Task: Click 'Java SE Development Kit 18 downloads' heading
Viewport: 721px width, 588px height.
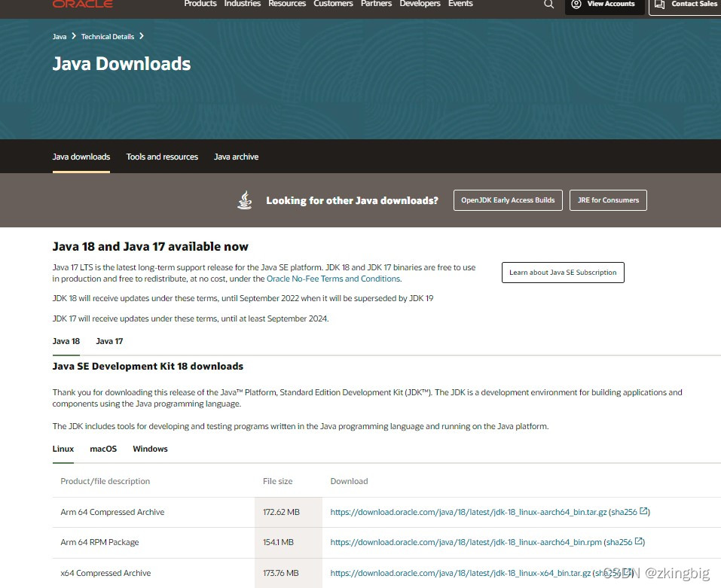Action: click(148, 366)
